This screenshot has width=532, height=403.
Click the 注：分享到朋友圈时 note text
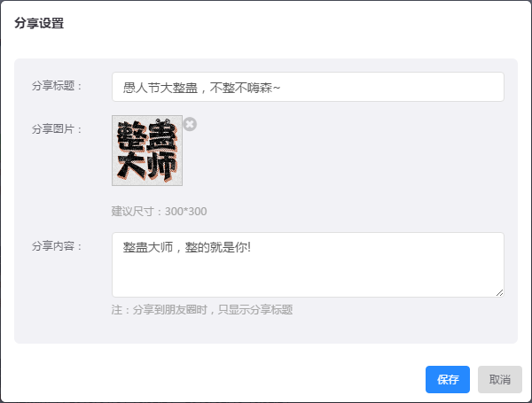202,309
